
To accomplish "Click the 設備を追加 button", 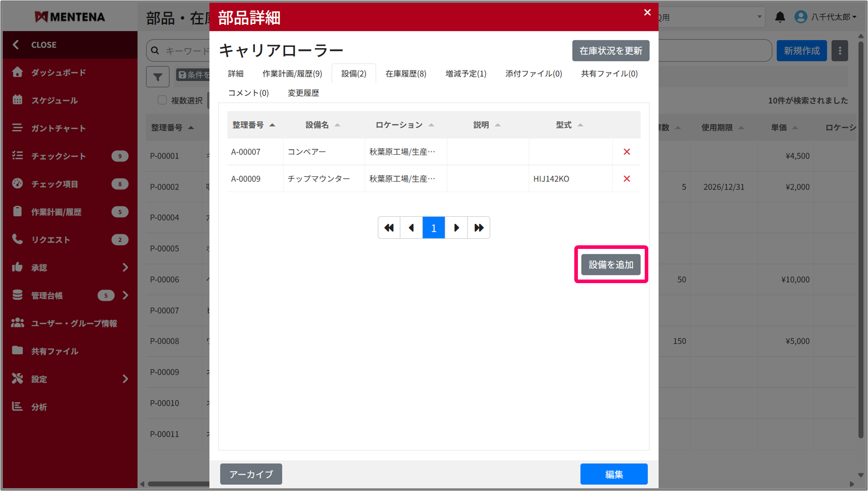I will click(611, 265).
